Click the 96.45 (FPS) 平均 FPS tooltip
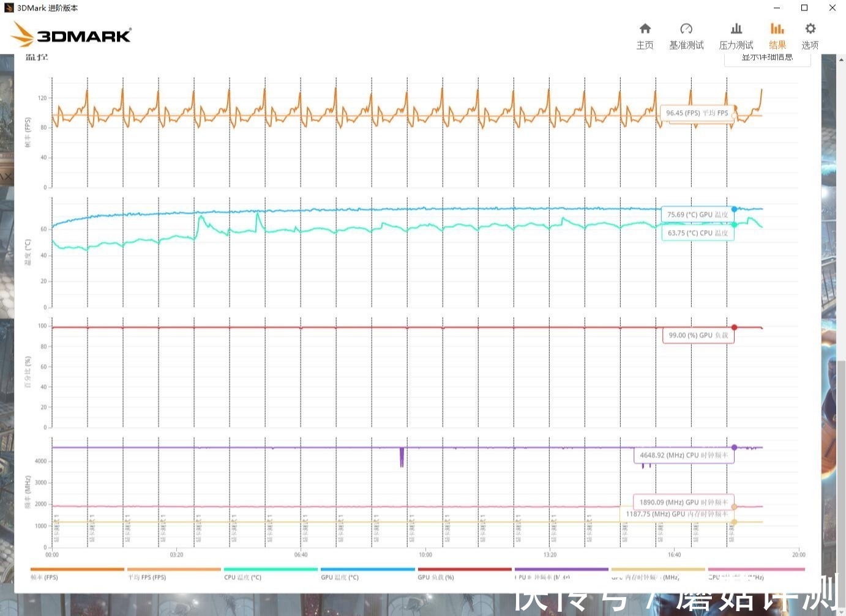 pyautogui.click(x=697, y=113)
